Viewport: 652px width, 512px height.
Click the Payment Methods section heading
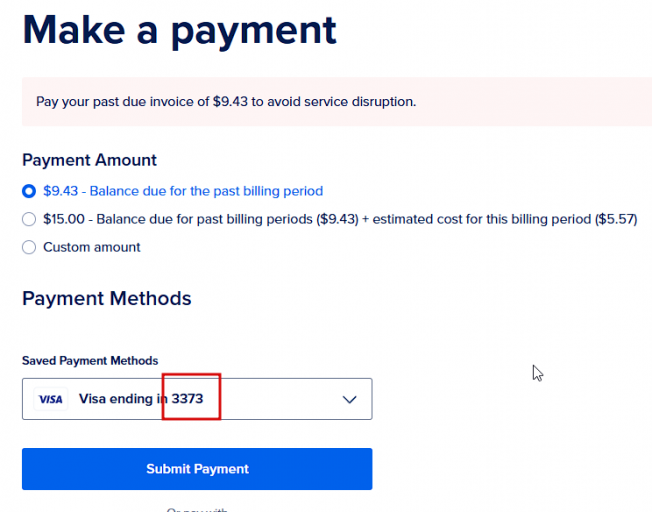coord(106,299)
